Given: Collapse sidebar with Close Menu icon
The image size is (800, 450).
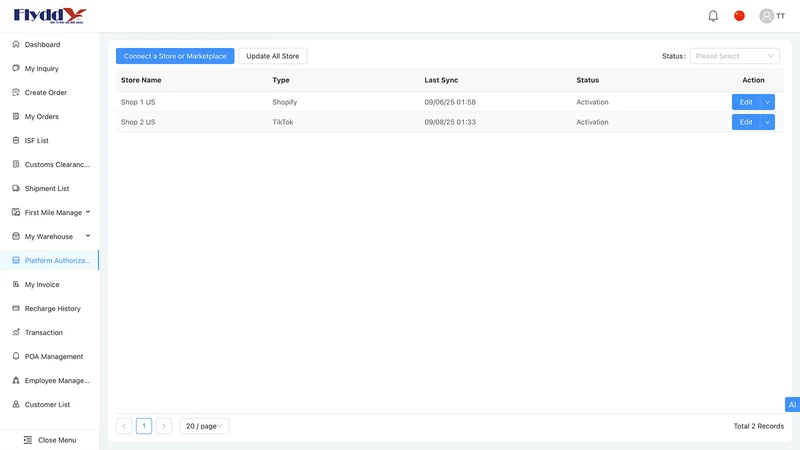Looking at the screenshot, I should click(28, 440).
